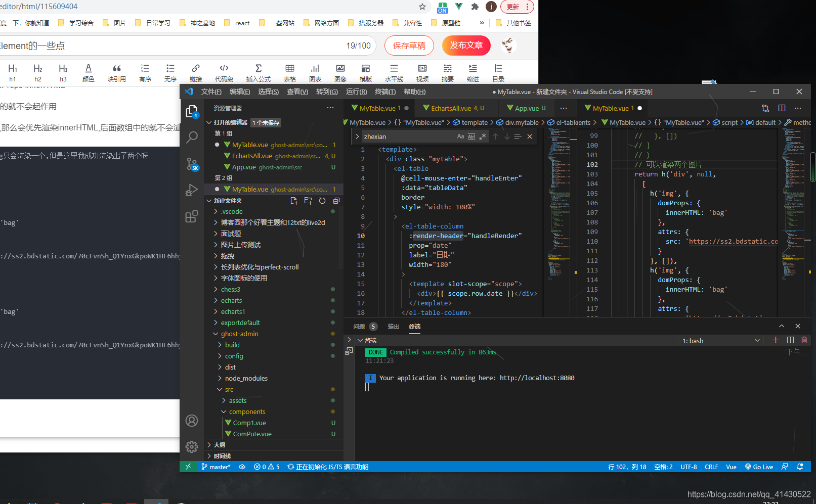Viewport: 816px width, 504px height.
Task: Open the Run and Debug view
Action: [192, 190]
